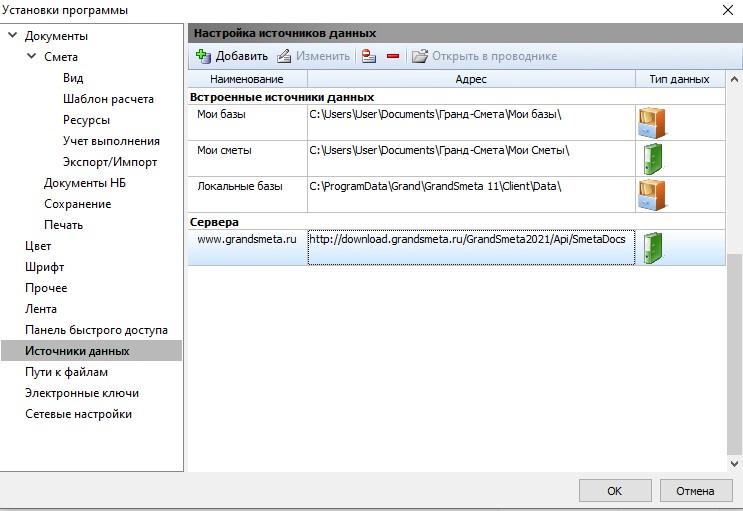The image size is (743, 511).
Task: Click the Адрес column header
Action: click(x=471, y=79)
